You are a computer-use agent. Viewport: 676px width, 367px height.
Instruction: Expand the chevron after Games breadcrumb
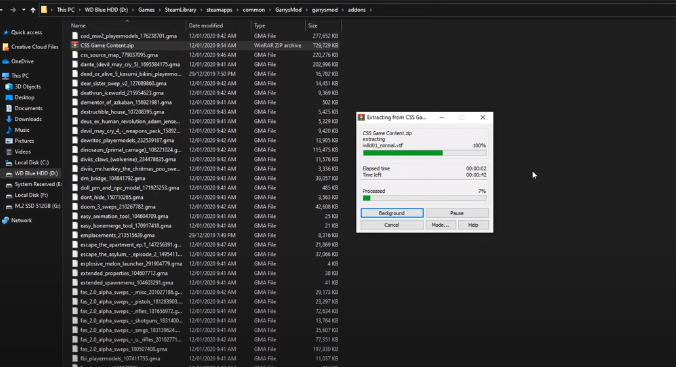pyautogui.click(x=159, y=9)
